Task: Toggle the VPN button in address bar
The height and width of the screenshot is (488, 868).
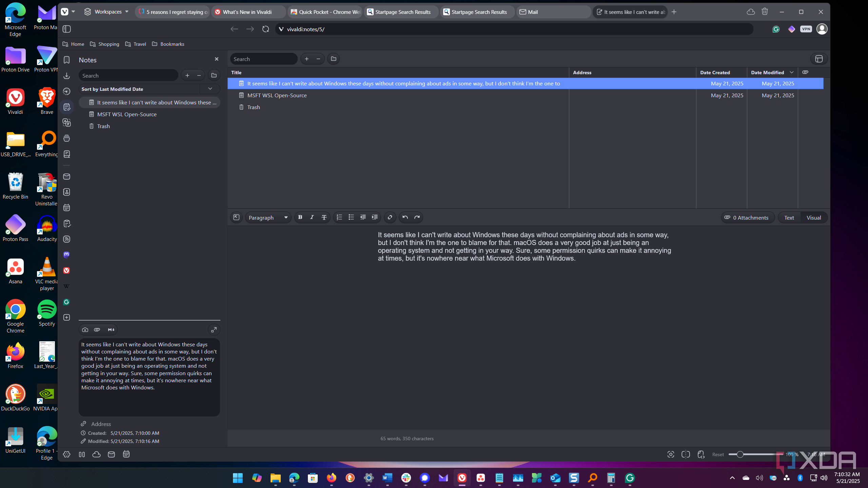Action: [806, 29]
